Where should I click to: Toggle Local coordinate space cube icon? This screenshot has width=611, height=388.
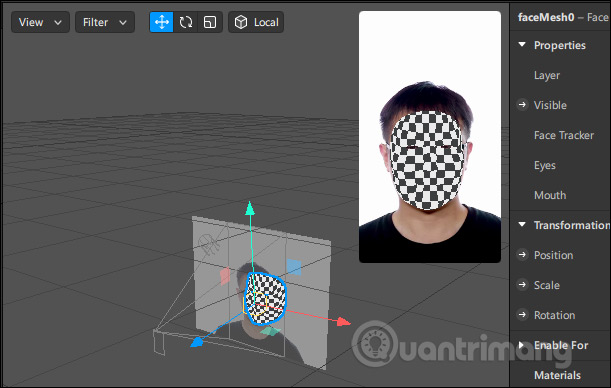point(241,22)
